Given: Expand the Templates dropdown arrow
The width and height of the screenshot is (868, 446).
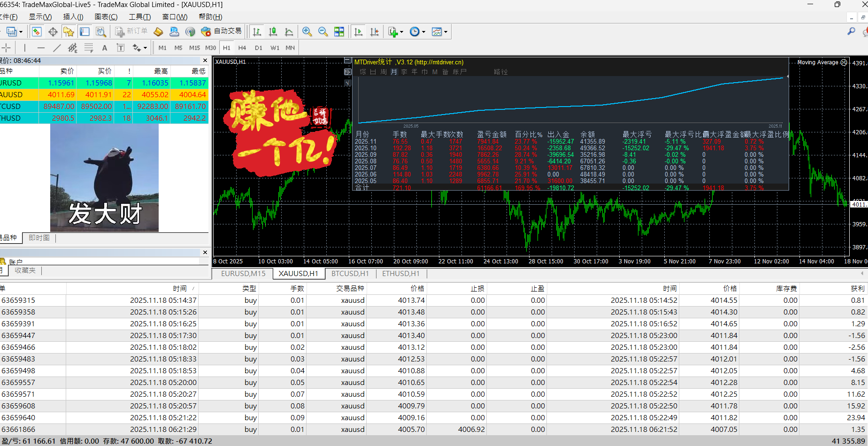Looking at the screenshot, I should coord(446,32).
